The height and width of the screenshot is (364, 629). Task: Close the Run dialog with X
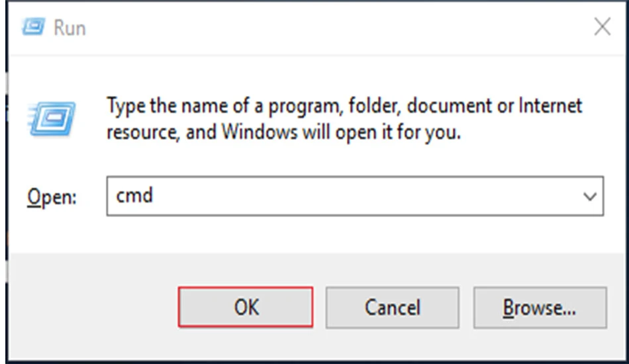[602, 27]
